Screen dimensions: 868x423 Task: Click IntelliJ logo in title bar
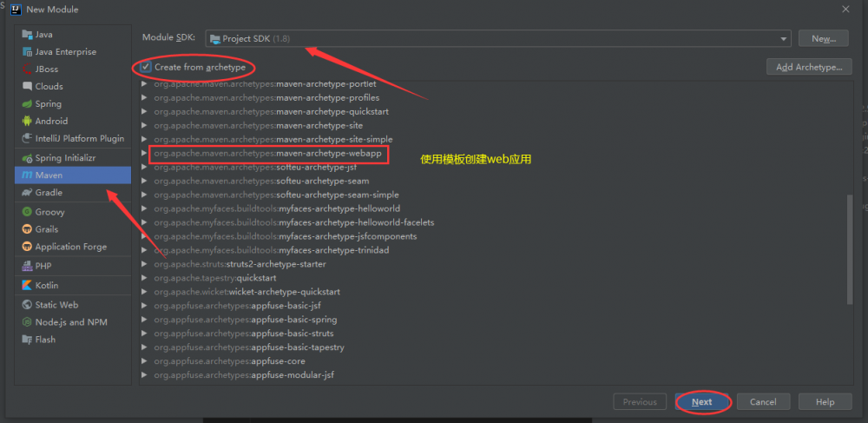[16, 9]
